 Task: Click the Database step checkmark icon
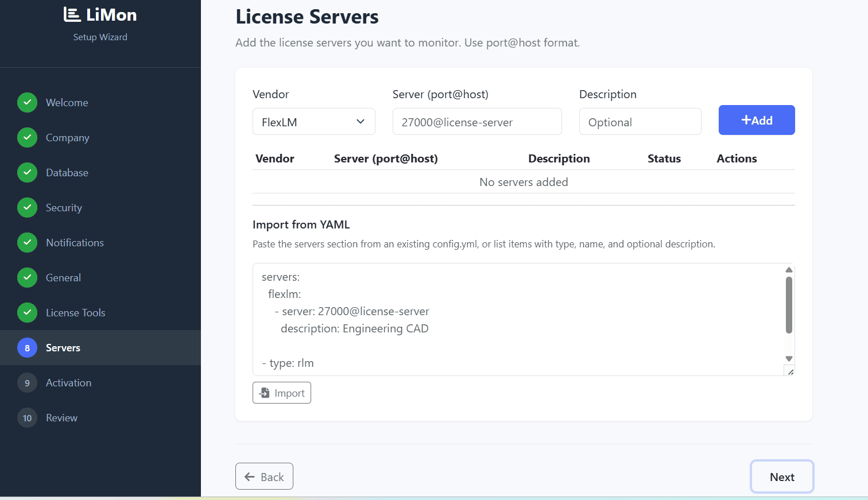[27, 172]
